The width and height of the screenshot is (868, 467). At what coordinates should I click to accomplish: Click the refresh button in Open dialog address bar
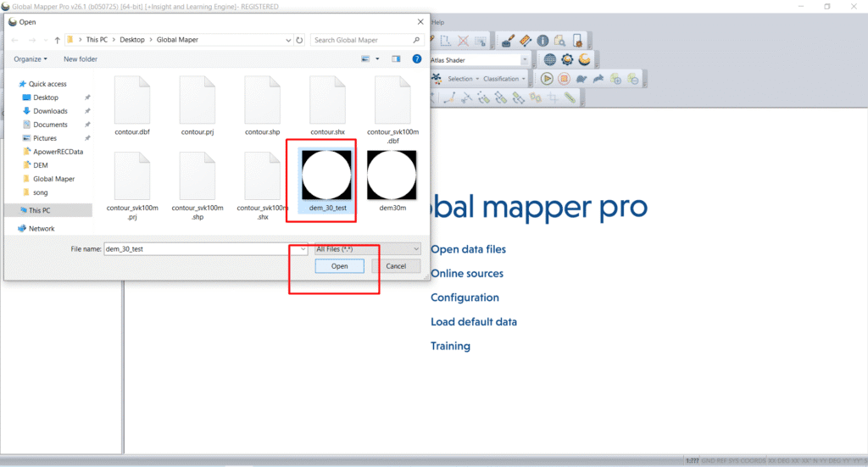pyautogui.click(x=299, y=40)
